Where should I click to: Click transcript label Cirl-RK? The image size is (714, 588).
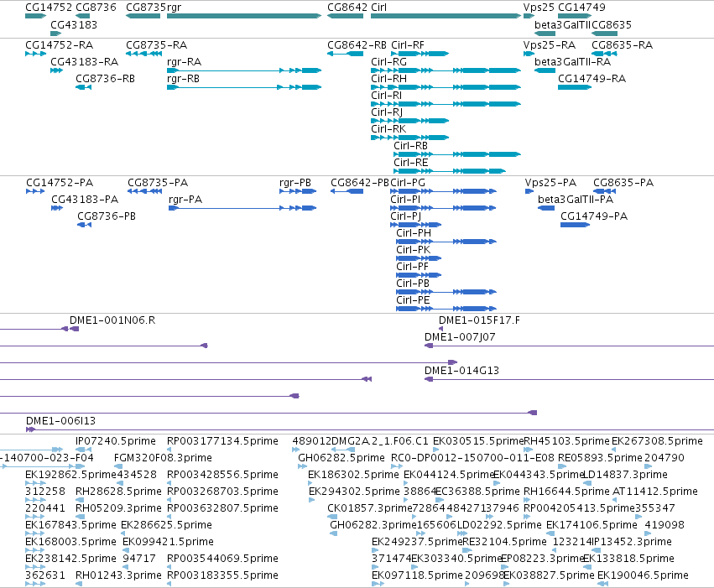coord(388,129)
